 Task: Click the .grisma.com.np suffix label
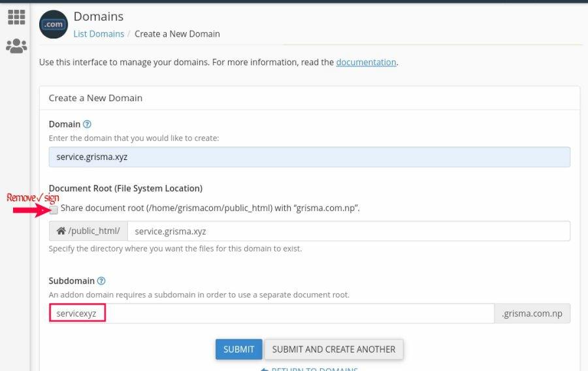(x=532, y=314)
